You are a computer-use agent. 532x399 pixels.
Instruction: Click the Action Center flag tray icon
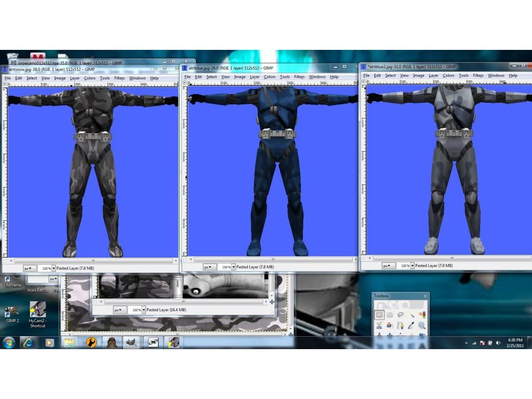point(482,343)
